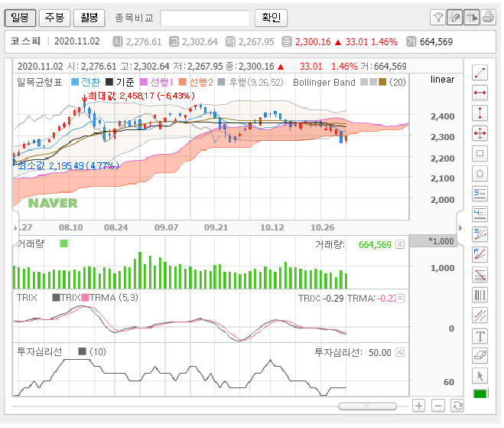Select the four-division line tool
The height and width of the screenshot is (428, 504).
coord(480,214)
